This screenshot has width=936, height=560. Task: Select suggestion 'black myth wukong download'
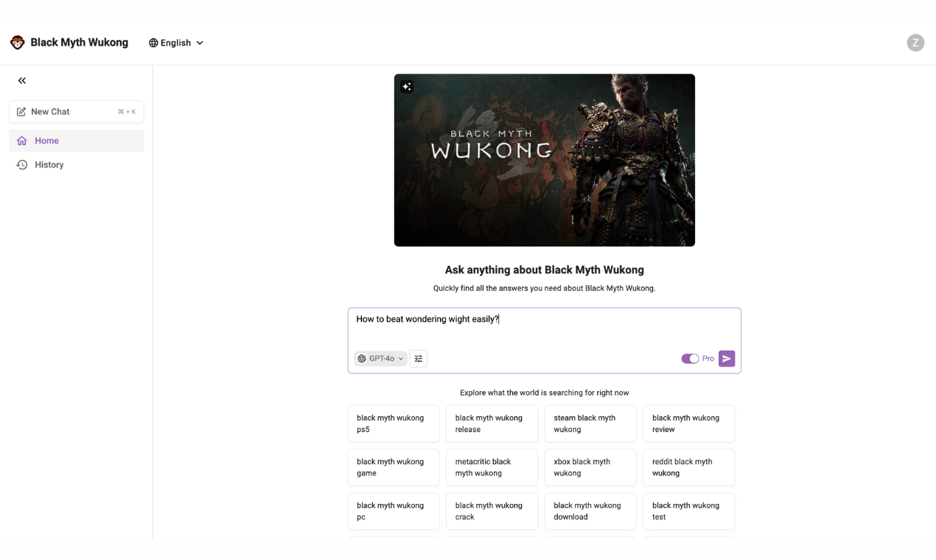tap(590, 511)
